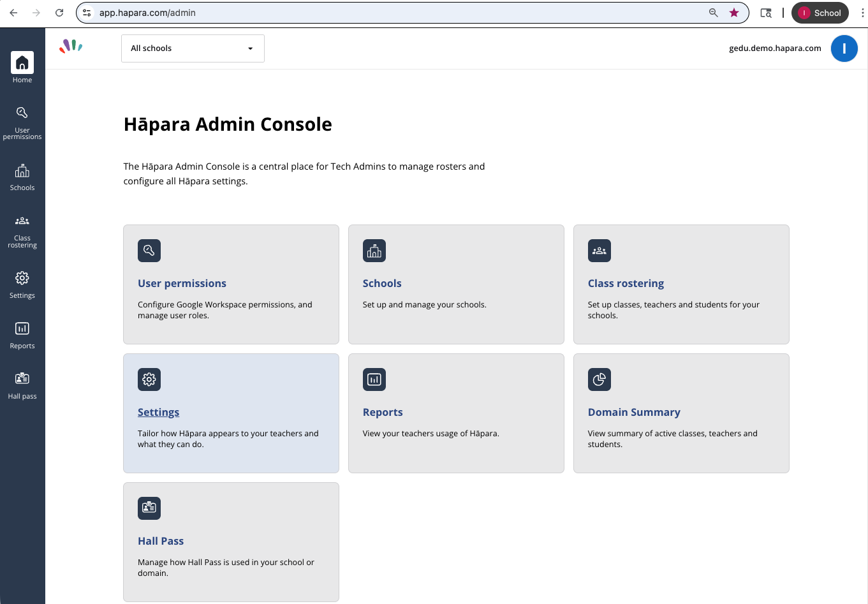Go forward in the browser
868x604 pixels.
[x=36, y=13]
